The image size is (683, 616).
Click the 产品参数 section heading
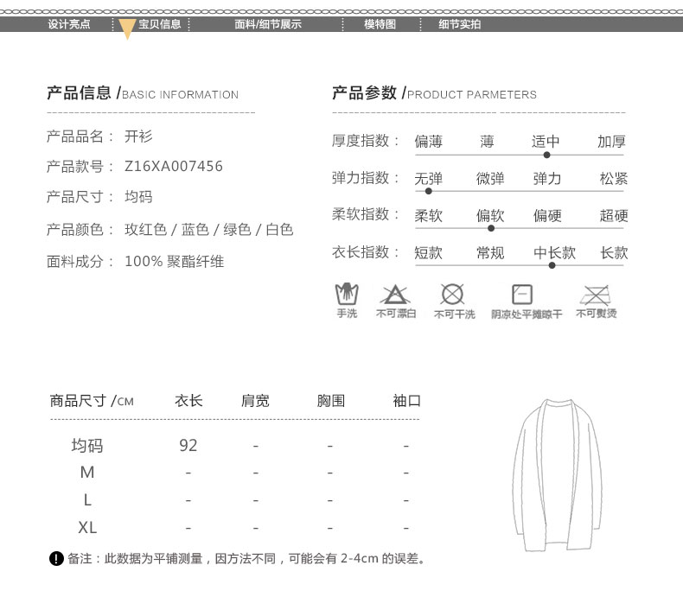pyautogui.click(x=434, y=93)
